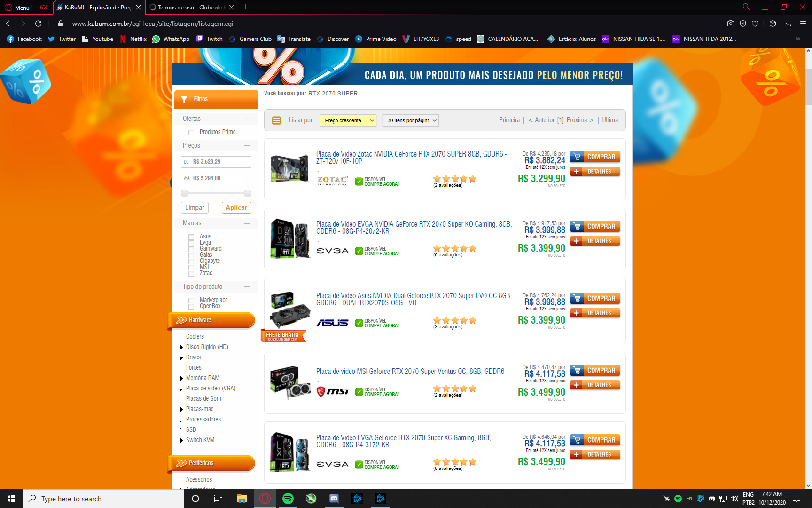Expand the Hardware category header
Screen dimensions: 812x508
point(211,320)
